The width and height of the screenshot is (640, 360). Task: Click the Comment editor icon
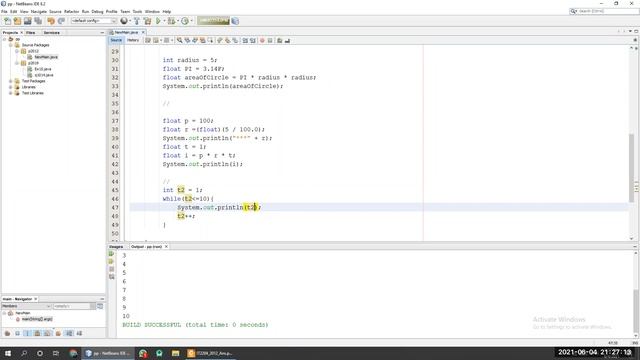pos(280,40)
